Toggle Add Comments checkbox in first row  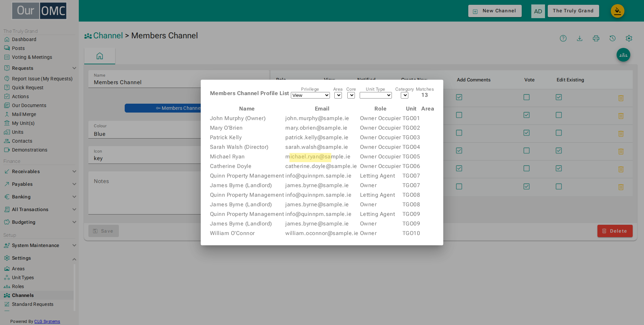[x=459, y=97]
